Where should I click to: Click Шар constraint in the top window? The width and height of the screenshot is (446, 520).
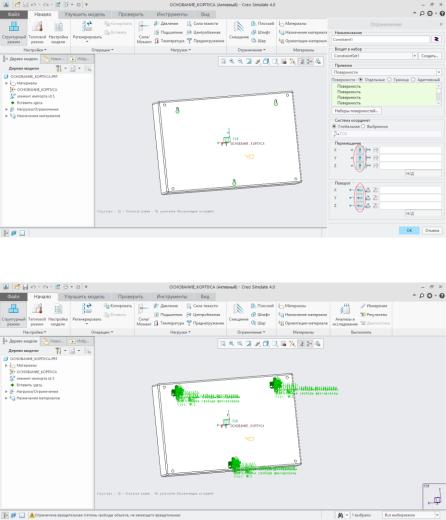click(x=259, y=41)
